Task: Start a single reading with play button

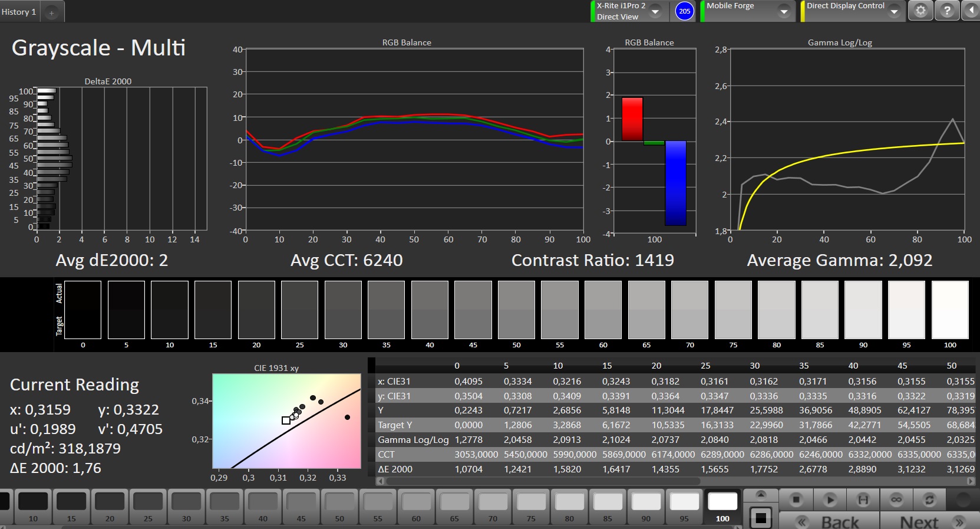Action: [830, 500]
